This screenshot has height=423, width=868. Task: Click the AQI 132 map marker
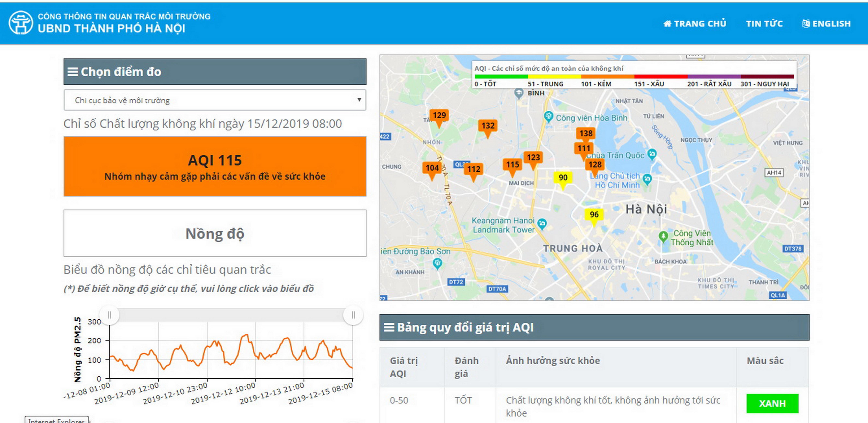click(x=488, y=126)
